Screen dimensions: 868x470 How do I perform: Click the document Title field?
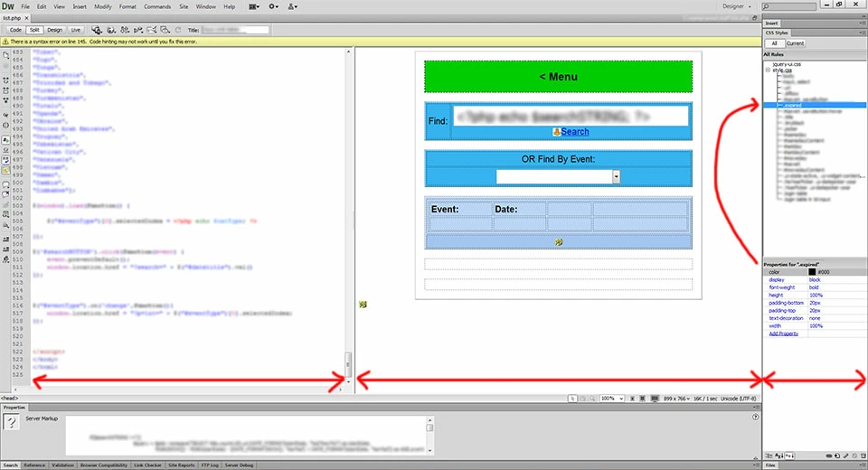coord(235,30)
